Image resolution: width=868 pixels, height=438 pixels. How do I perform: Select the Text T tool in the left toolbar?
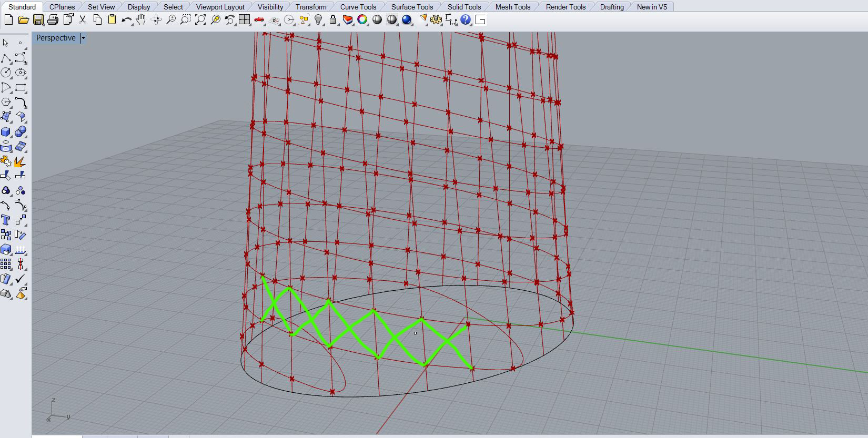[6, 220]
